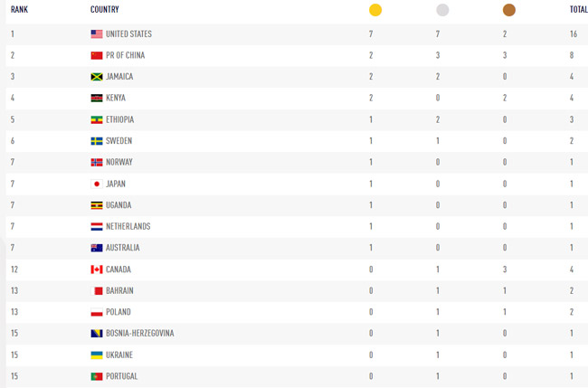
Task: Click United States total medal count 16
Action: click(x=574, y=34)
